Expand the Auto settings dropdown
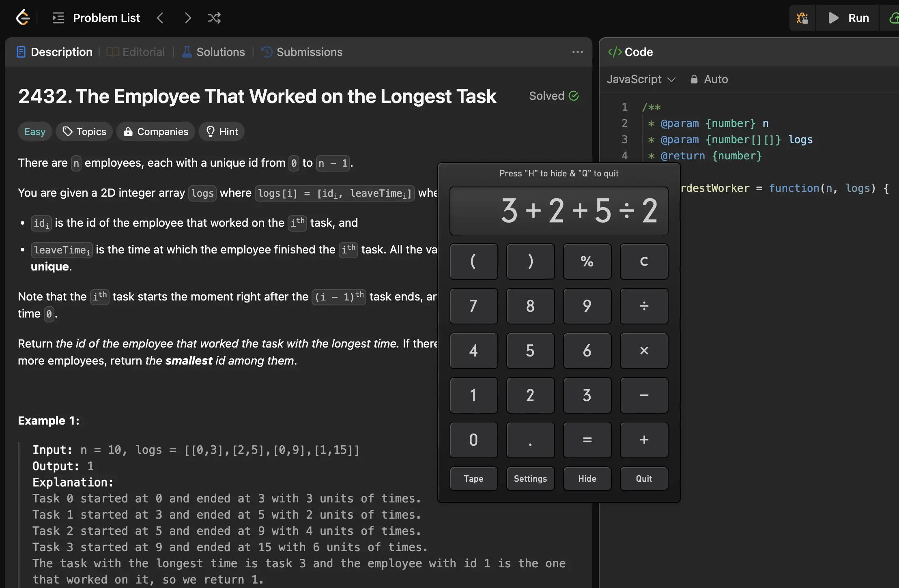This screenshot has width=899, height=588. [x=716, y=79]
